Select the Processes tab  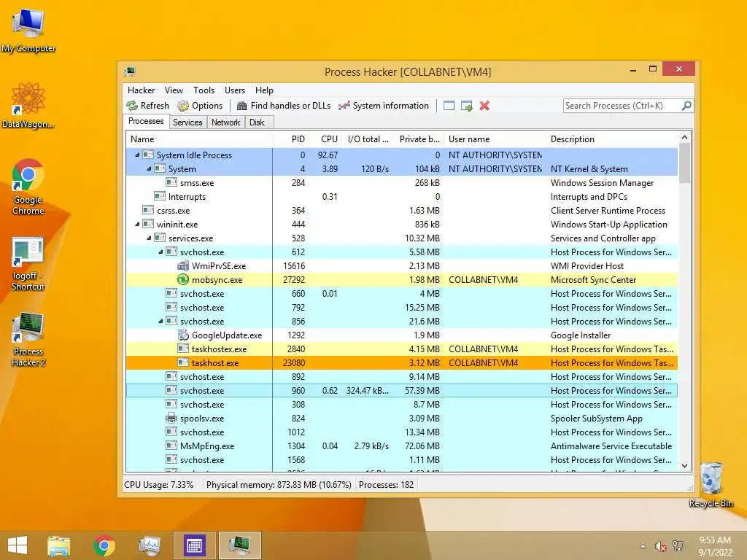click(146, 122)
